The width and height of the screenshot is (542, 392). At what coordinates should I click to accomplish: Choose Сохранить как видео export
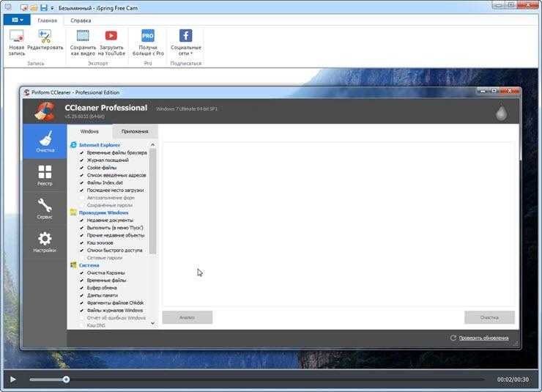click(83, 42)
